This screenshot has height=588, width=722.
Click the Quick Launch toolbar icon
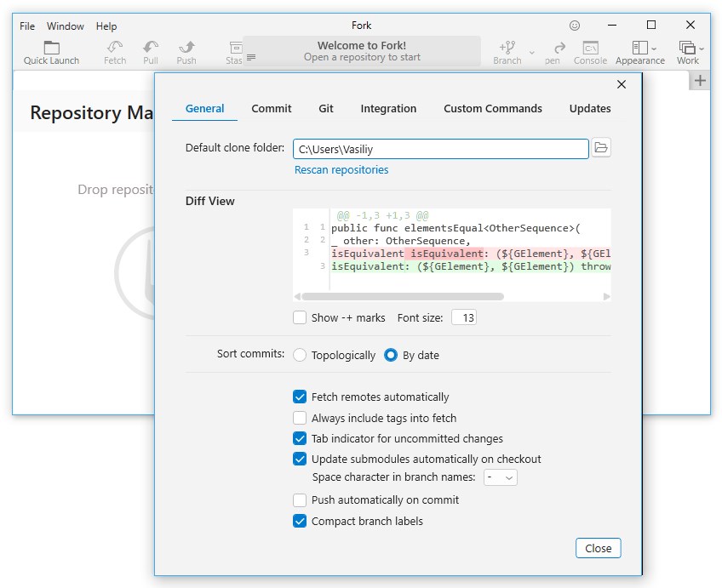click(51, 52)
